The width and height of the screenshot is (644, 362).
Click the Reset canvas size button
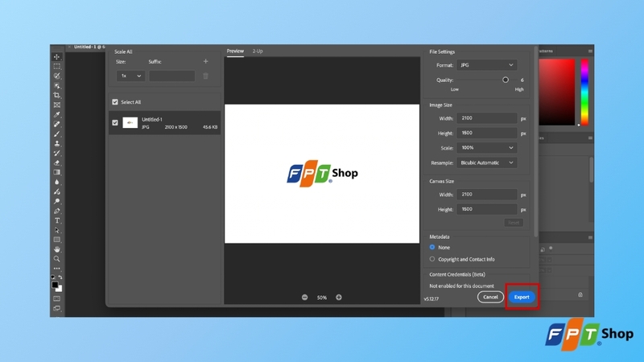514,223
